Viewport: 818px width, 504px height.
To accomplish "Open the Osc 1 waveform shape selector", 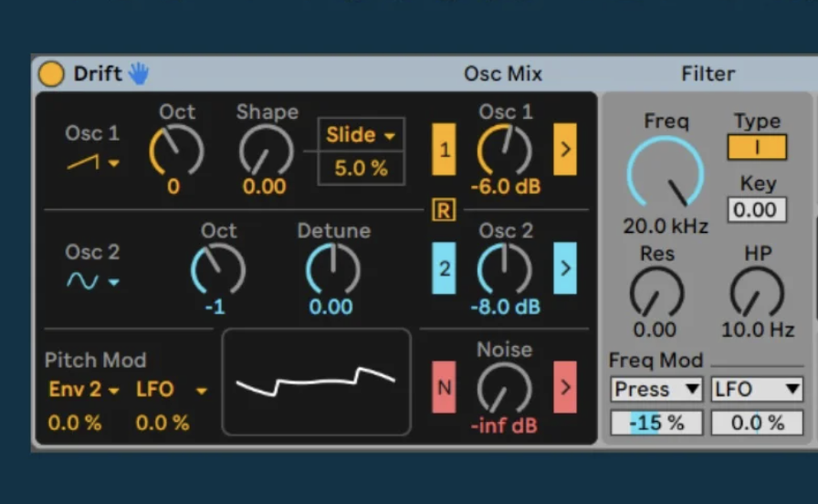I will pos(114,163).
